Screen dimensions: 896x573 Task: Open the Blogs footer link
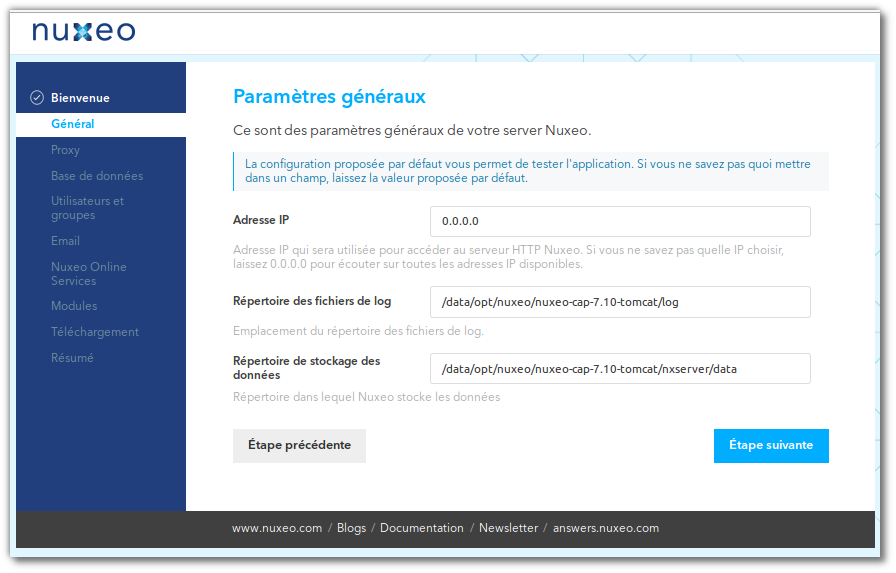(x=351, y=528)
